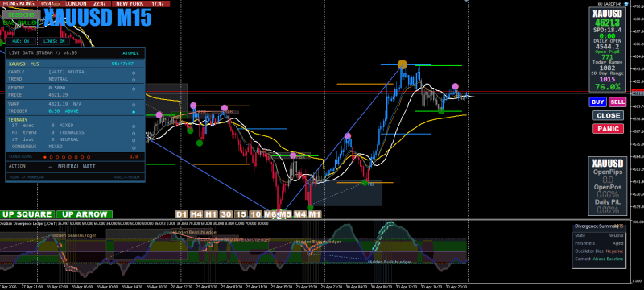
Task: Click the Freshness Aged row
Action: point(599,243)
